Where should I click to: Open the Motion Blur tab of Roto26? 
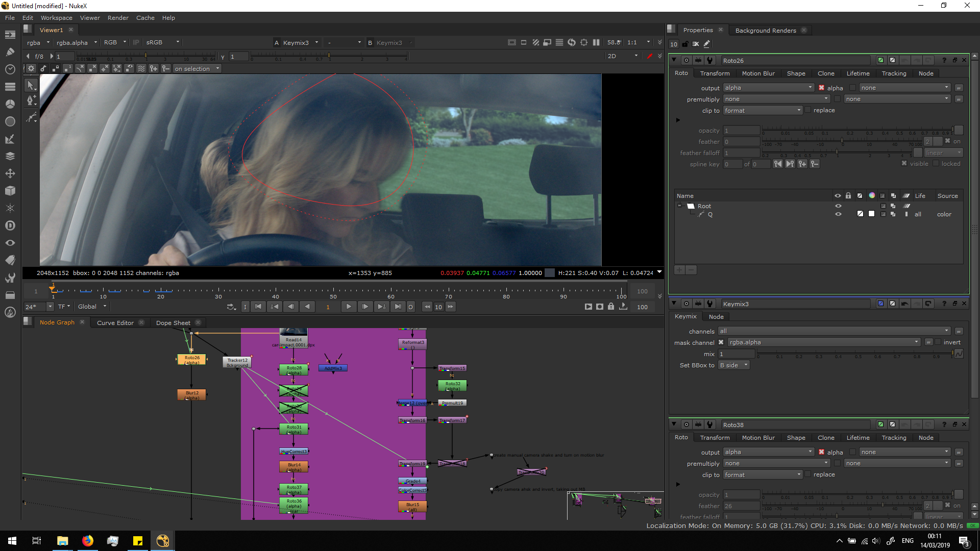coord(758,73)
